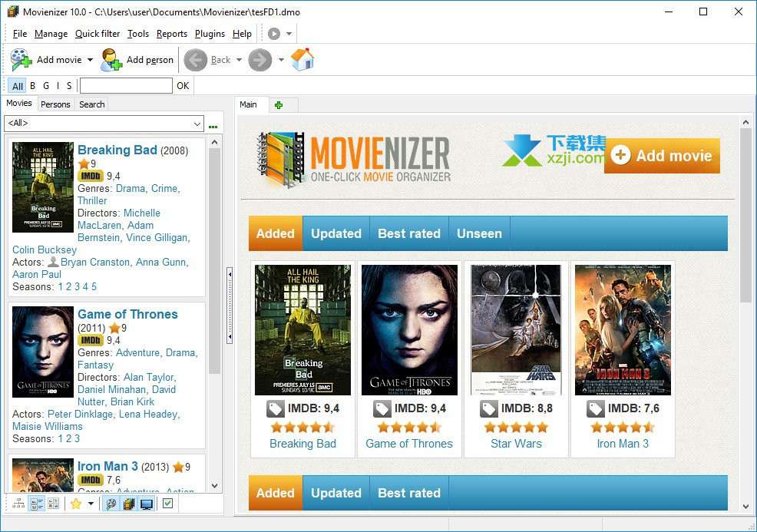Click tag icon under Star Wars poster
757x532 pixels.
(488, 409)
